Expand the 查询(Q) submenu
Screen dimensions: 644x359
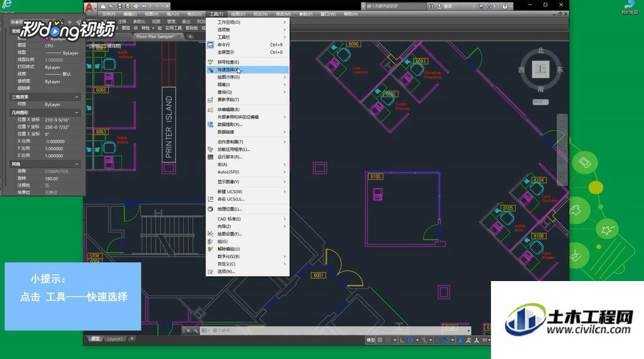pos(248,92)
